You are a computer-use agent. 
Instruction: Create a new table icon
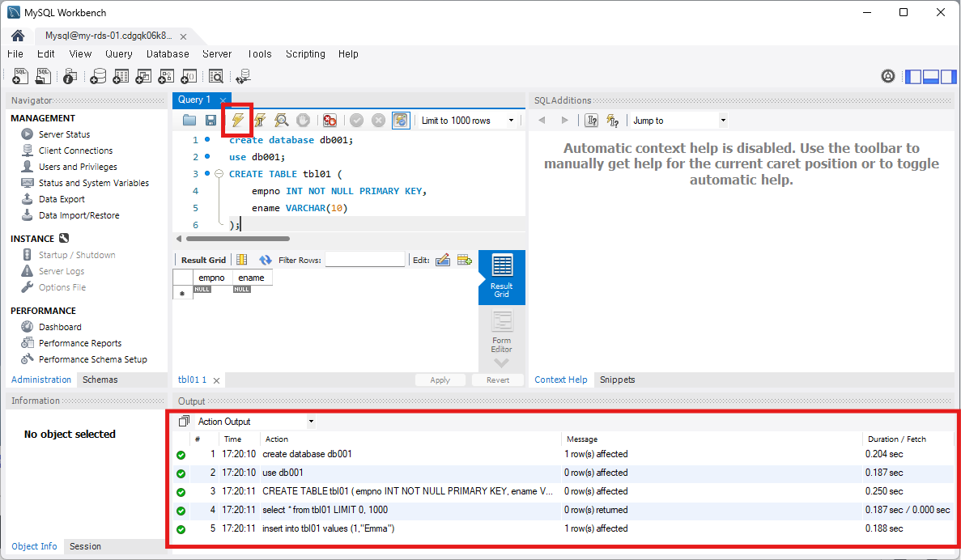point(121,76)
